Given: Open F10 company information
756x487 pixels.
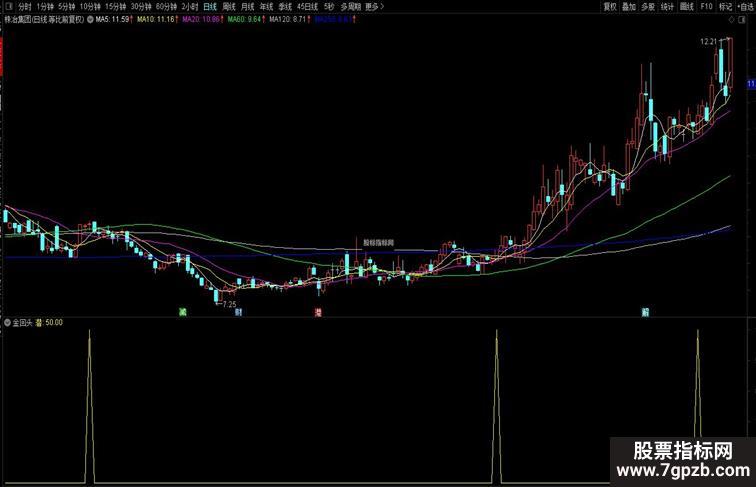Looking at the screenshot, I should [706, 7].
